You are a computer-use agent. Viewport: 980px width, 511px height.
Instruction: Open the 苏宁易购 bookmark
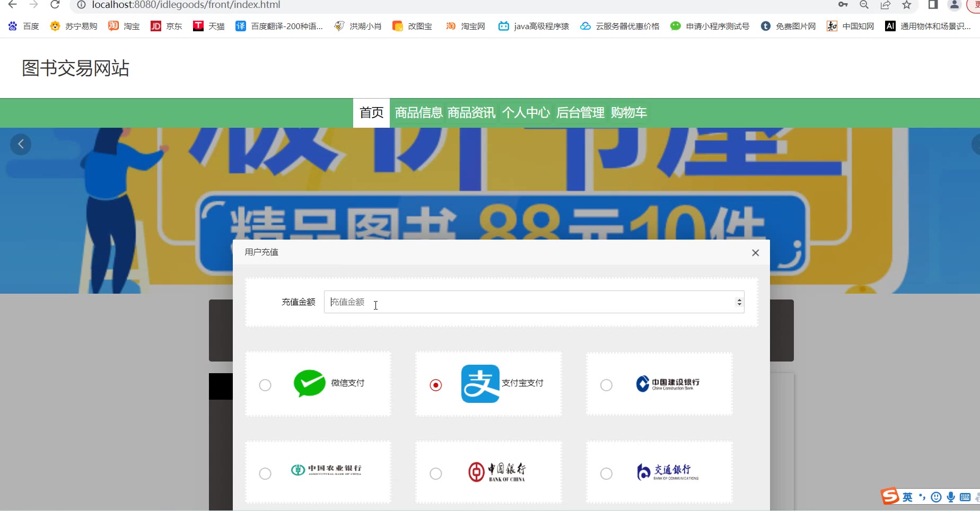click(x=74, y=26)
